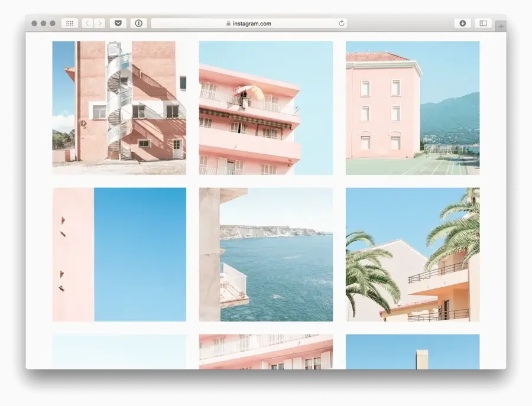The height and width of the screenshot is (406, 532).
Task: Click the Pocket save extension icon
Action: coord(118,24)
